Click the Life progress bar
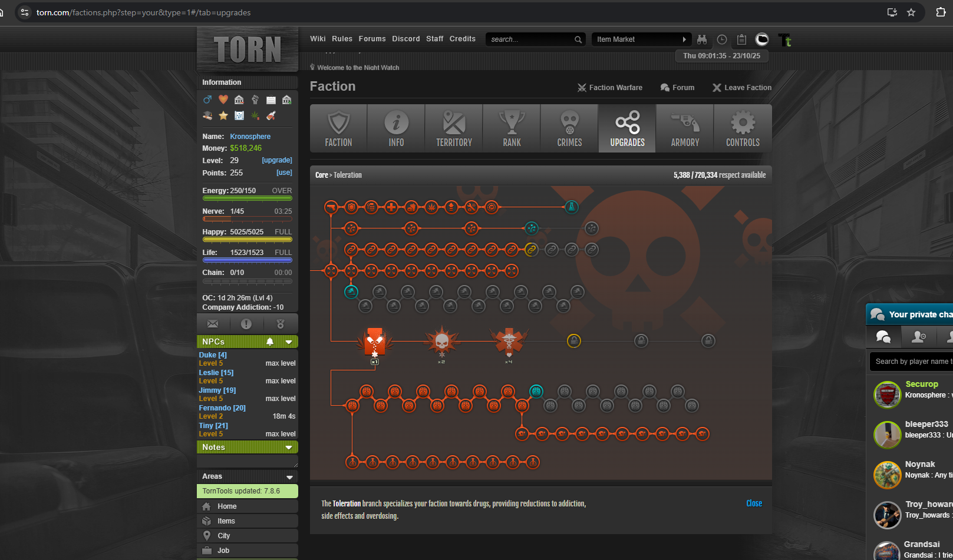The image size is (953, 560). pos(248,260)
